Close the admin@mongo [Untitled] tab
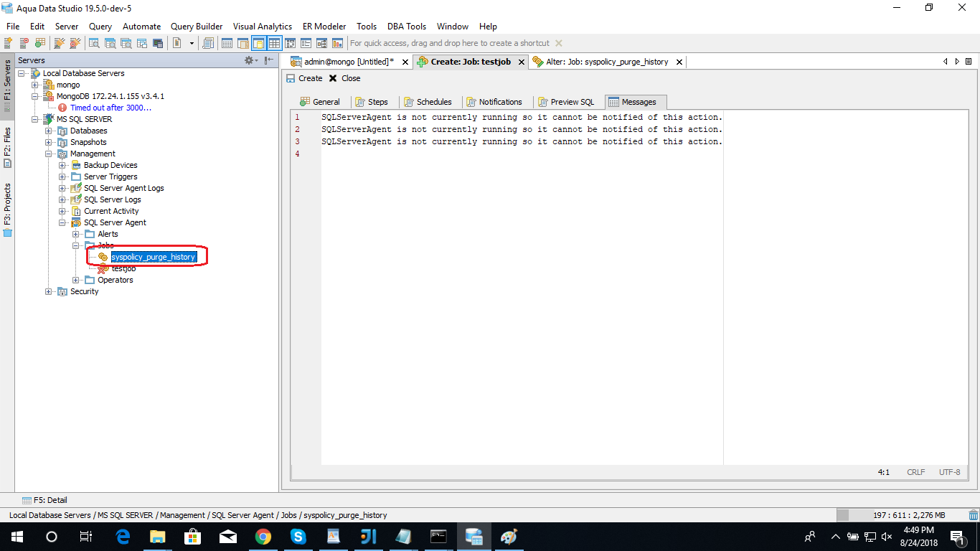 pyautogui.click(x=405, y=62)
